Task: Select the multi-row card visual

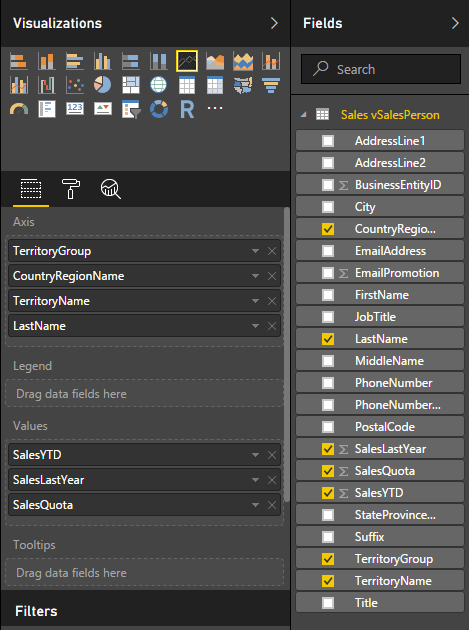Action: (47, 109)
